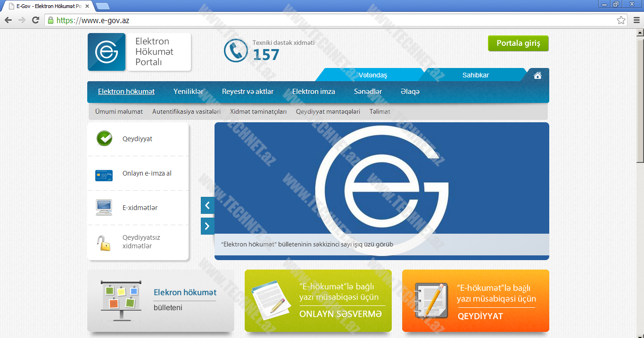
Task: Switch to the Vətəndaş tab
Action: click(x=372, y=75)
